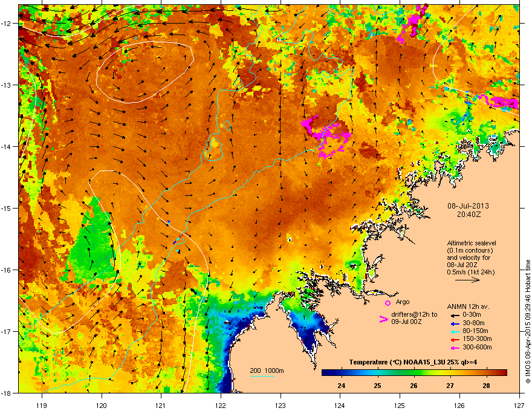Click the Temperature NOAA15_L3U colorbar title
This screenshot has width=532, height=411.
click(x=413, y=362)
